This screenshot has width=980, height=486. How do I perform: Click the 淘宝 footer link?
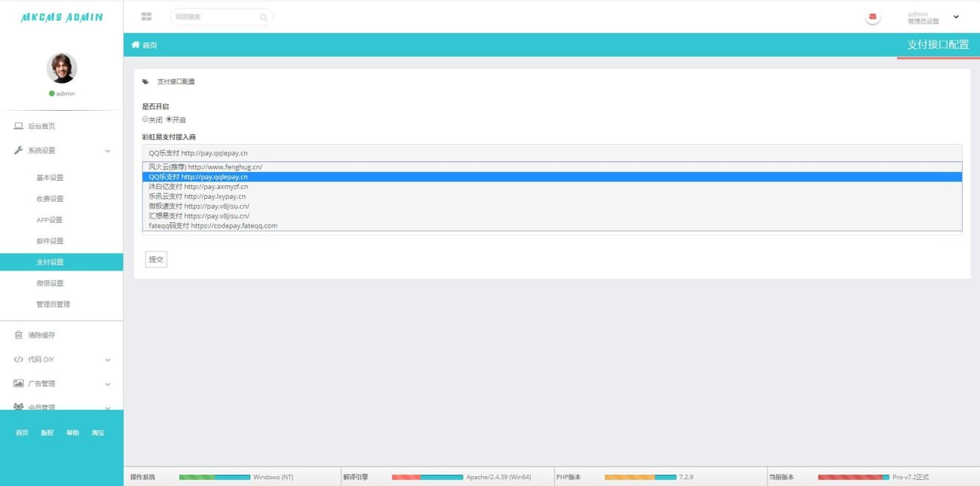(x=98, y=433)
